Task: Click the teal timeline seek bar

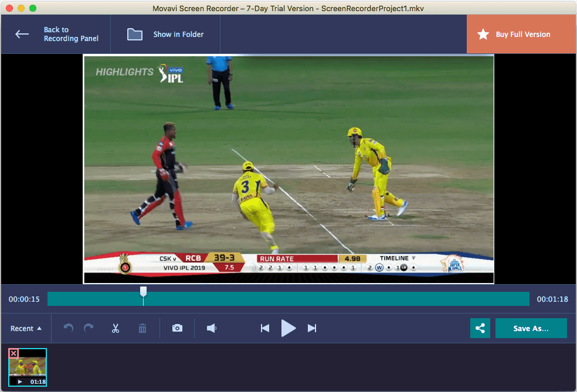Action: pyautogui.click(x=288, y=299)
